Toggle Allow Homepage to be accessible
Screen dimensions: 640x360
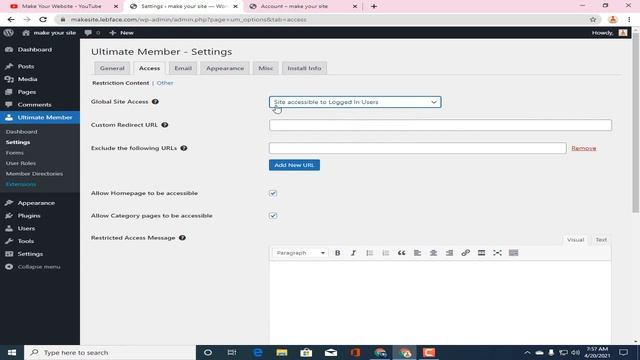pos(273,193)
